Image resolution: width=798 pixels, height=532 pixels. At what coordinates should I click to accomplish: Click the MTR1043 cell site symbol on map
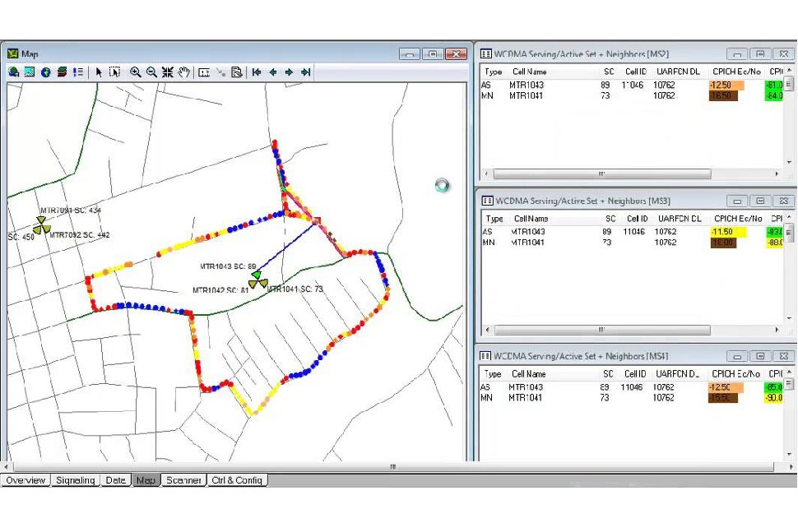(x=256, y=275)
